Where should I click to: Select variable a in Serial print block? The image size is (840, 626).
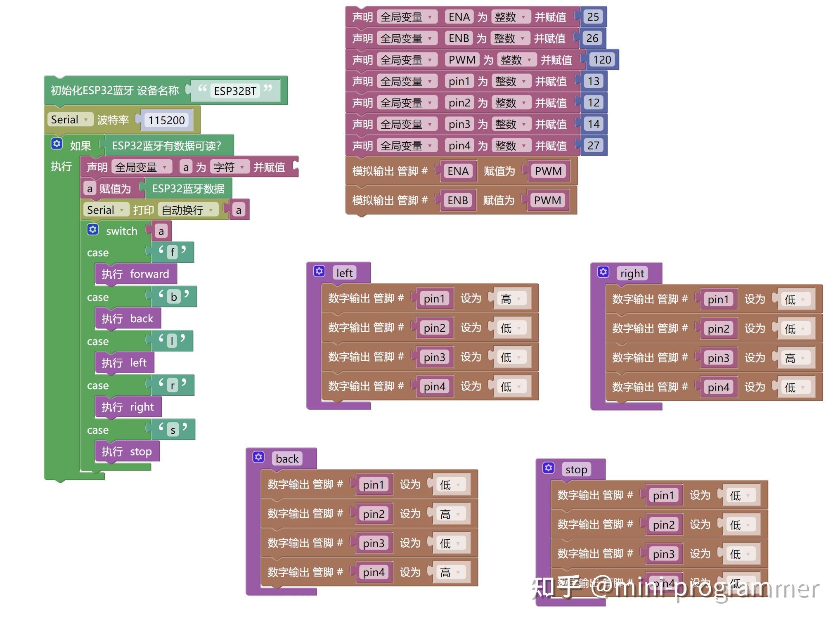click(x=239, y=210)
